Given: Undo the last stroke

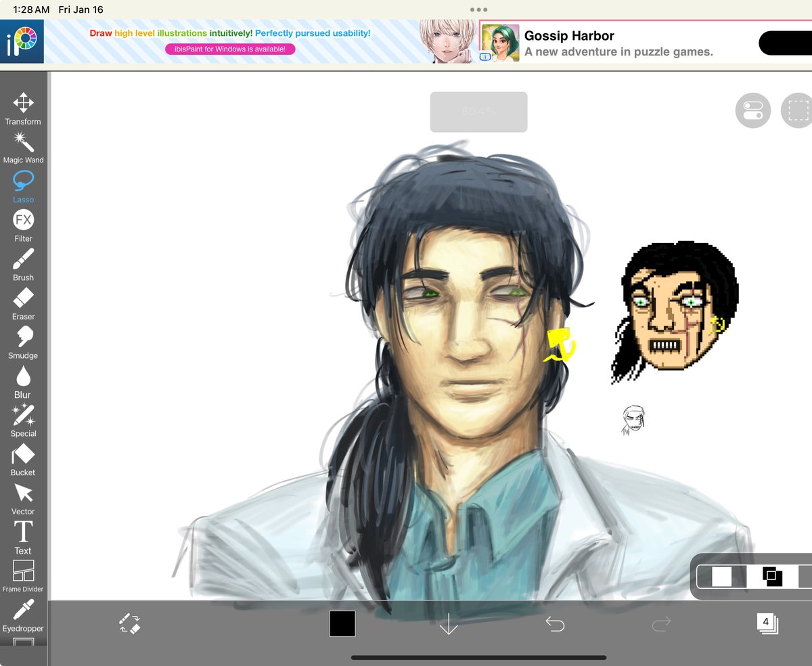Looking at the screenshot, I should coord(555,623).
